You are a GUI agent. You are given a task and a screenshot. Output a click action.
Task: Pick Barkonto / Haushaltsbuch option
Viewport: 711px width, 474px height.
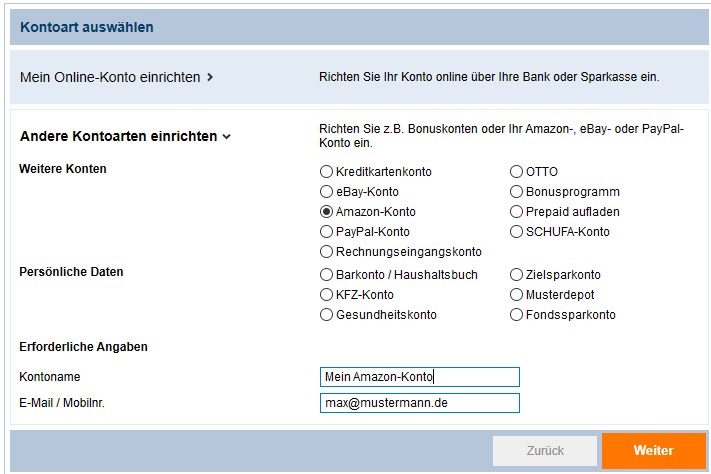[326, 274]
